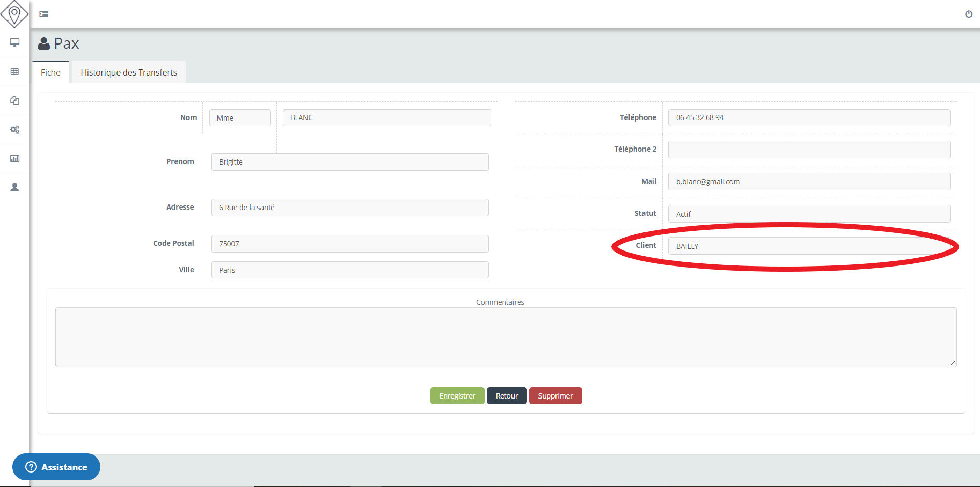Click the map pin logo icon
The width and height of the screenshot is (980, 487).
tap(14, 14)
